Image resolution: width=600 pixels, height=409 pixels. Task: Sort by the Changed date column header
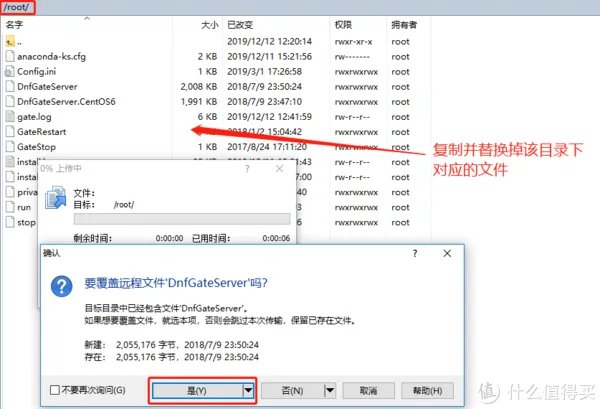[240, 25]
